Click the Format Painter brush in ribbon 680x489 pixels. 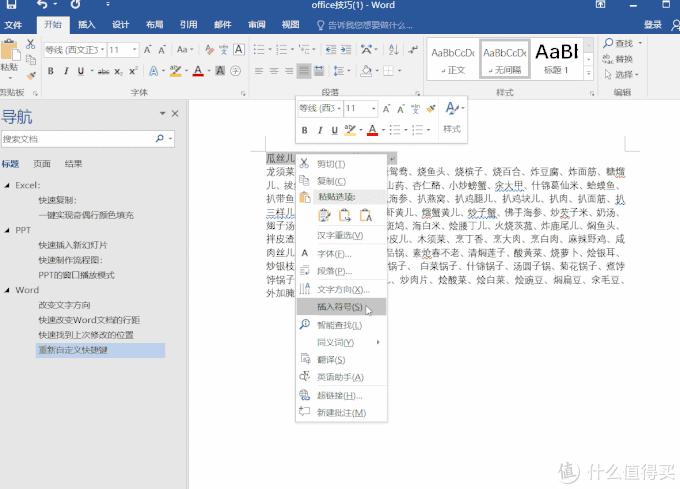click(x=30, y=76)
